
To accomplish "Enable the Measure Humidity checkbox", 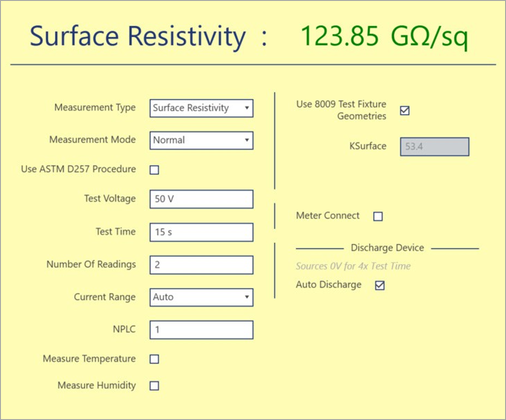I will click(154, 386).
